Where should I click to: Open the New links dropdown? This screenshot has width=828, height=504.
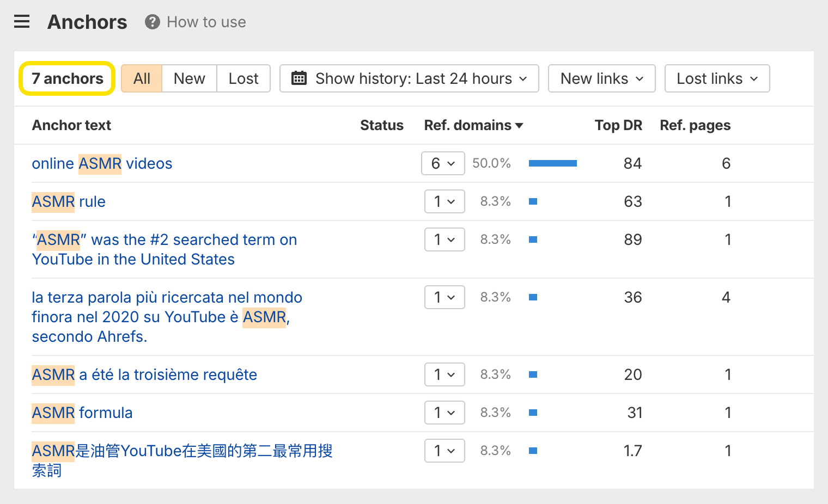click(x=601, y=78)
